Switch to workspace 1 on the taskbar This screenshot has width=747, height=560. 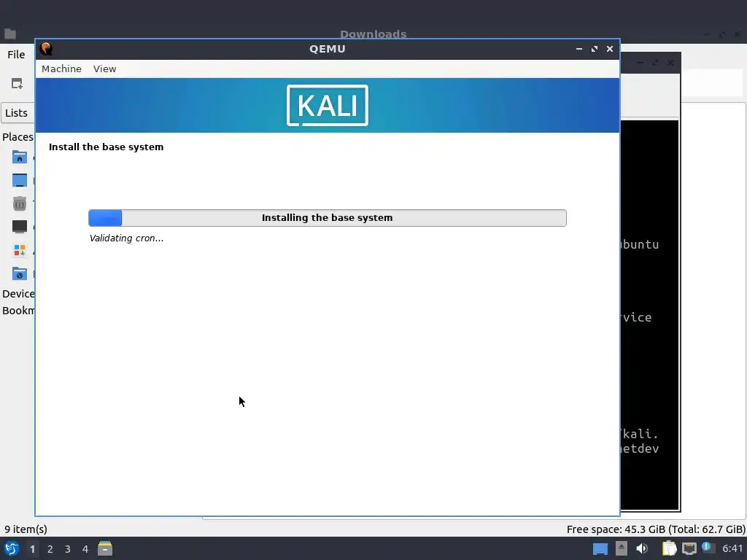pos(32,549)
